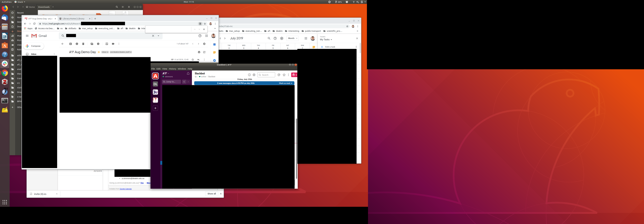The width and height of the screenshot is (644, 224).
Task: Print the A²I² Aug Demo Day email
Action: click(199, 52)
